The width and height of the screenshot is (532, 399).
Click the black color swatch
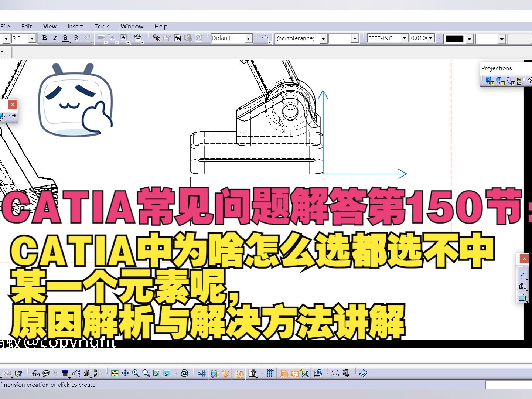(454, 38)
